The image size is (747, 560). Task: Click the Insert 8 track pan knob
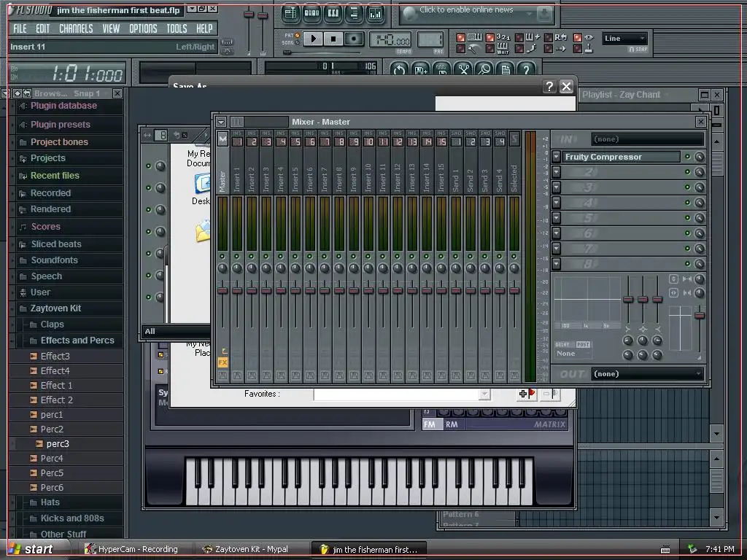point(339,268)
